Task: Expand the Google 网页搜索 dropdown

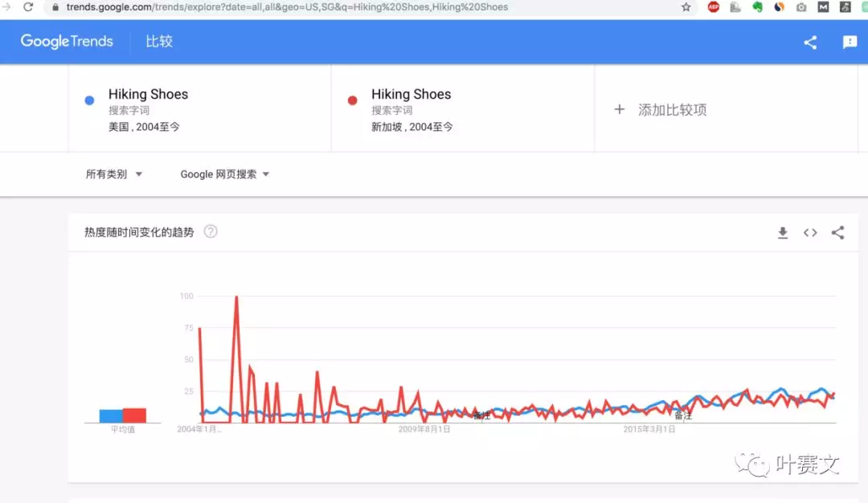Action: 224,174
